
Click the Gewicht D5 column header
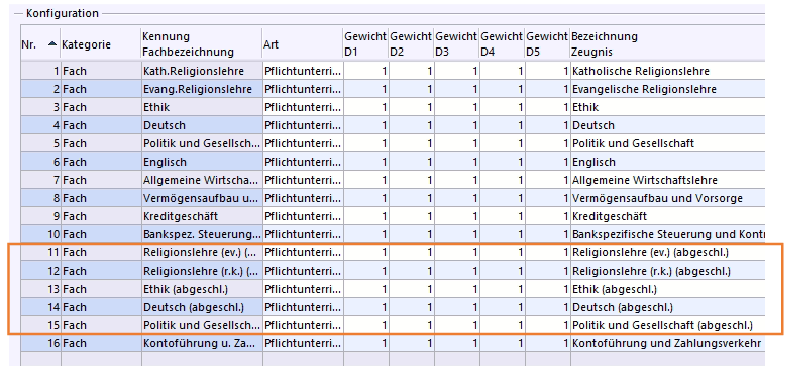click(x=547, y=44)
